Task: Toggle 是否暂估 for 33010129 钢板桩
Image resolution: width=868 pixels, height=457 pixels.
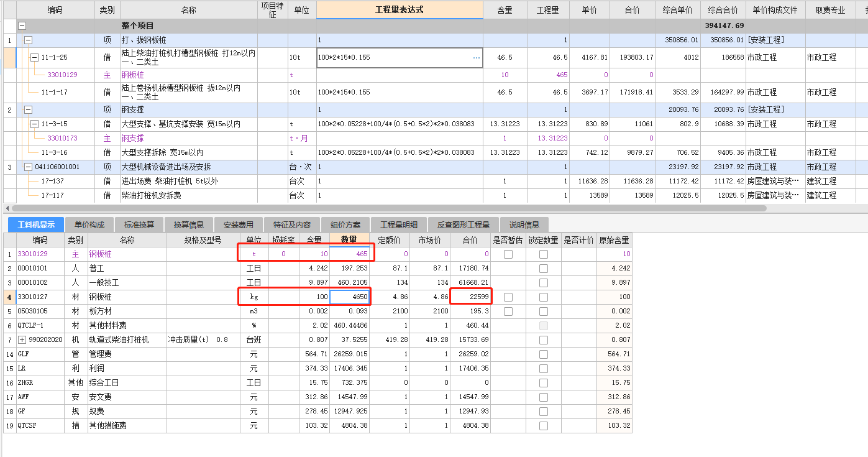Action: point(508,254)
